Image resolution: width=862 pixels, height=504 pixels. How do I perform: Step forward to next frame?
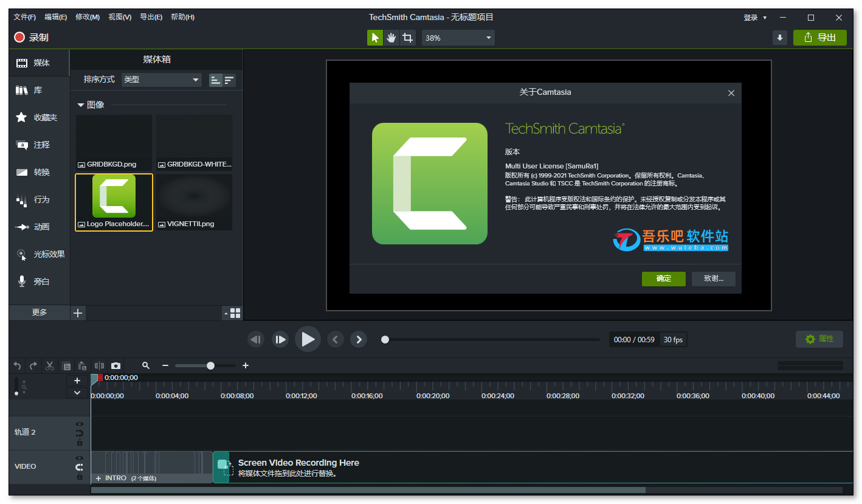[280, 339]
